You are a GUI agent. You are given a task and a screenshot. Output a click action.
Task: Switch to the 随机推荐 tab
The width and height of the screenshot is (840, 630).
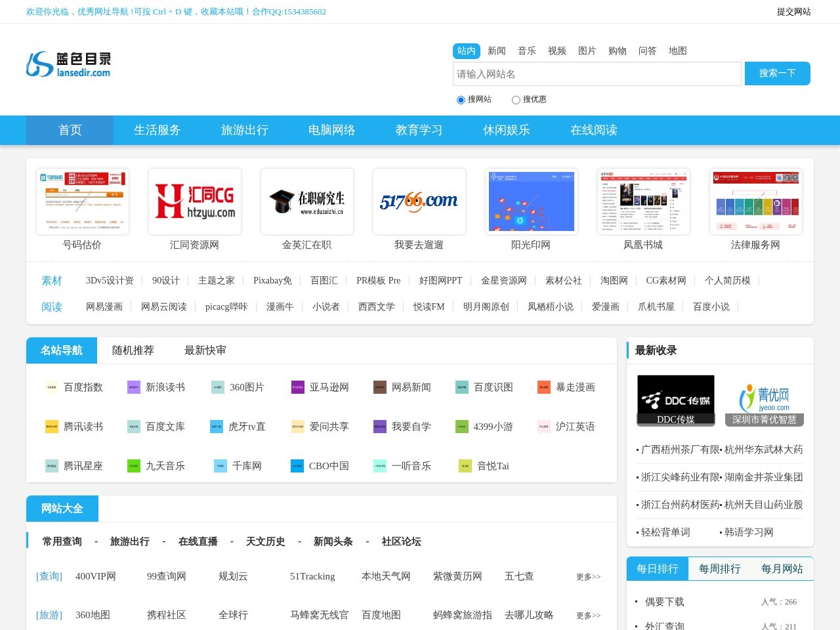(x=133, y=350)
